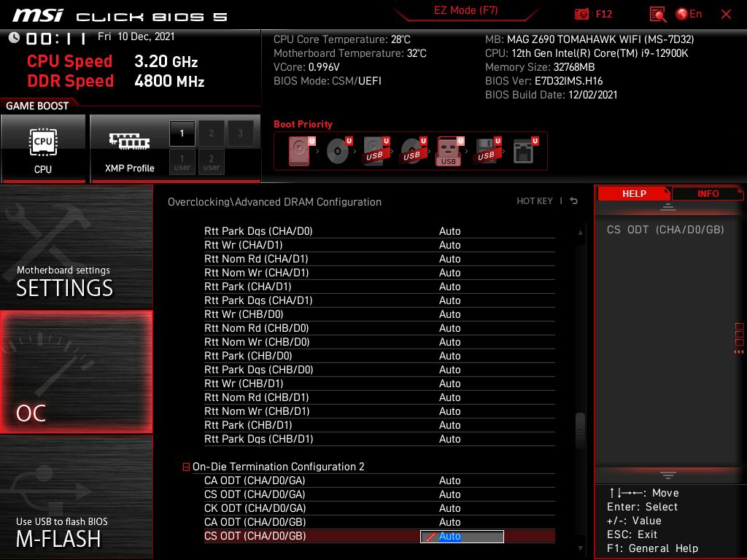
Task: Switch to the HELP tab
Action: pyautogui.click(x=634, y=193)
